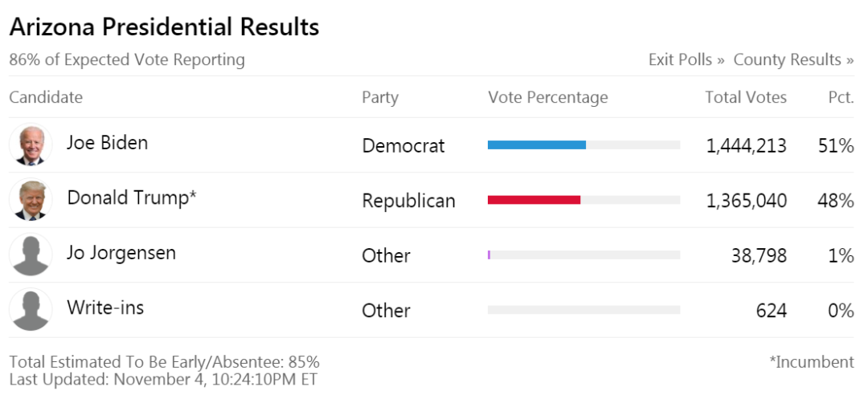Click Joe Biden's portrait photo
868x399 pixels.
coord(31,145)
